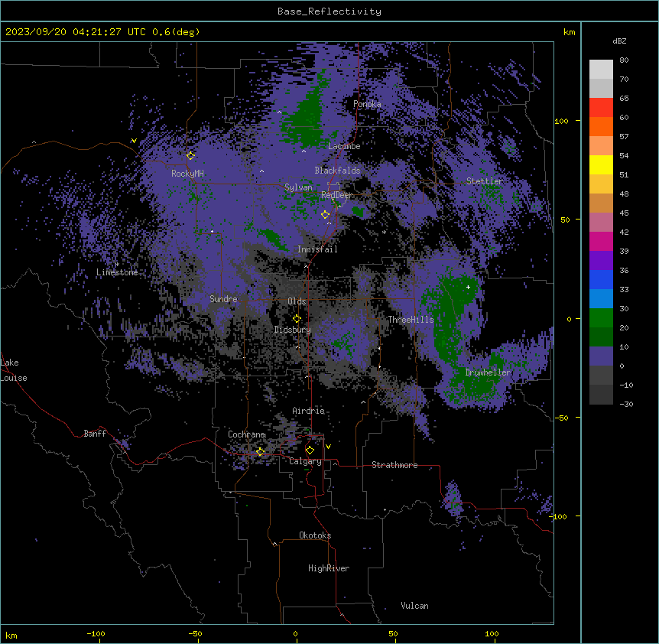The width and height of the screenshot is (659, 644).
Task: Click the Olds label
Action: tap(297, 301)
